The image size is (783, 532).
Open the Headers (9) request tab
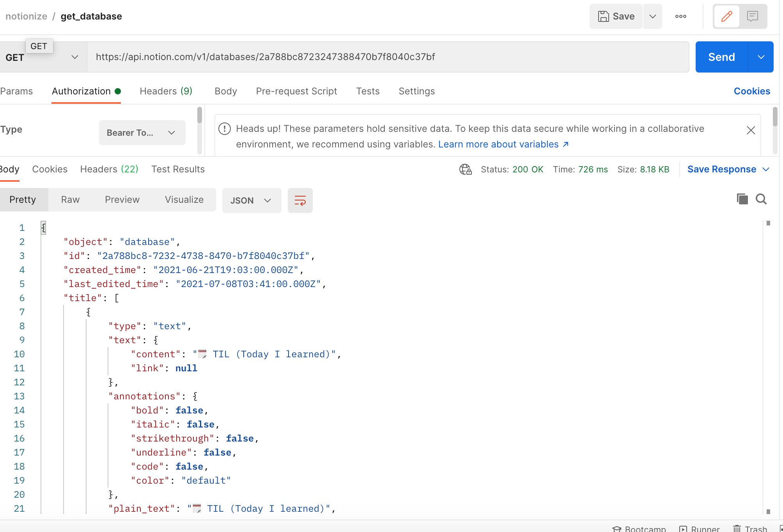click(166, 91)
